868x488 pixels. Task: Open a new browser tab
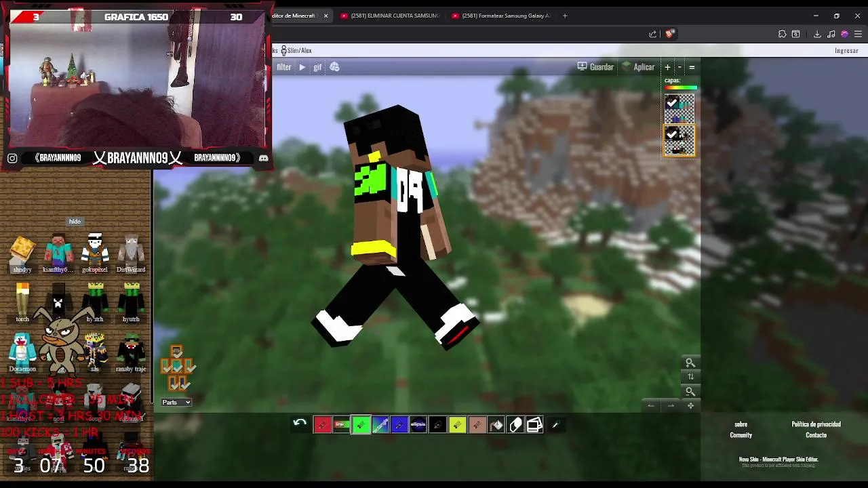(x=565, y=16)
